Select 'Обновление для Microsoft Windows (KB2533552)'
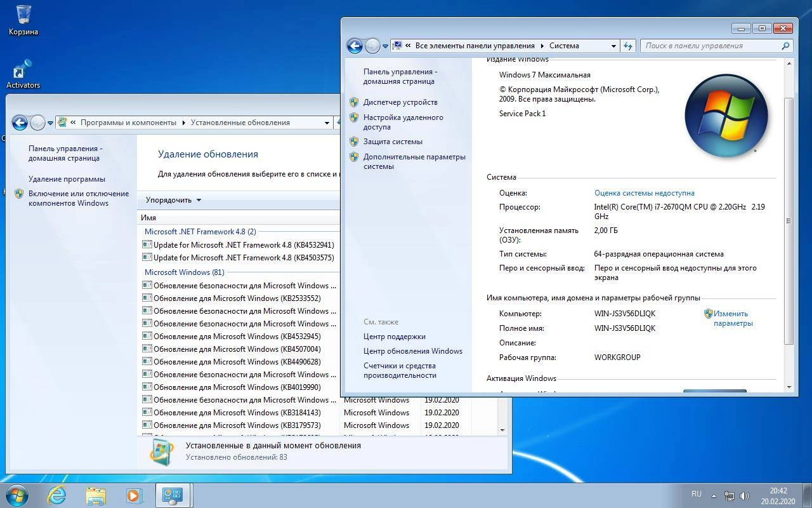Viewport: 812px width, 508px height. click(237, 298)
